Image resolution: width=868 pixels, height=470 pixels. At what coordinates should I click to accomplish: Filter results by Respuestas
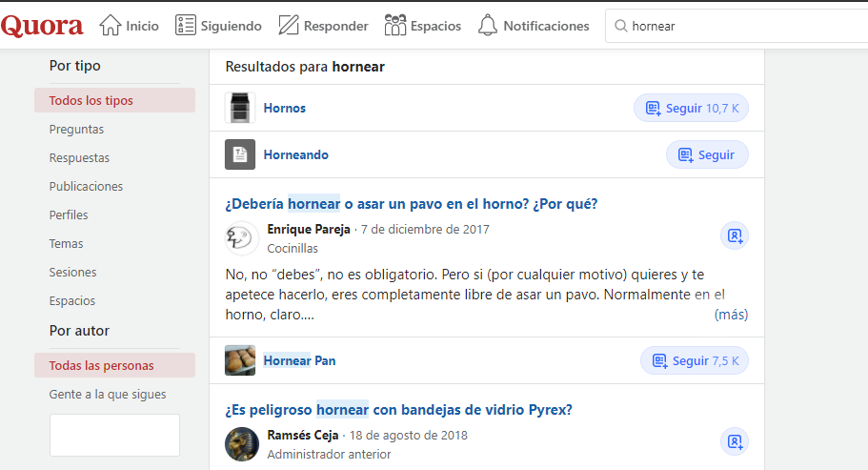tap(79, 157)
